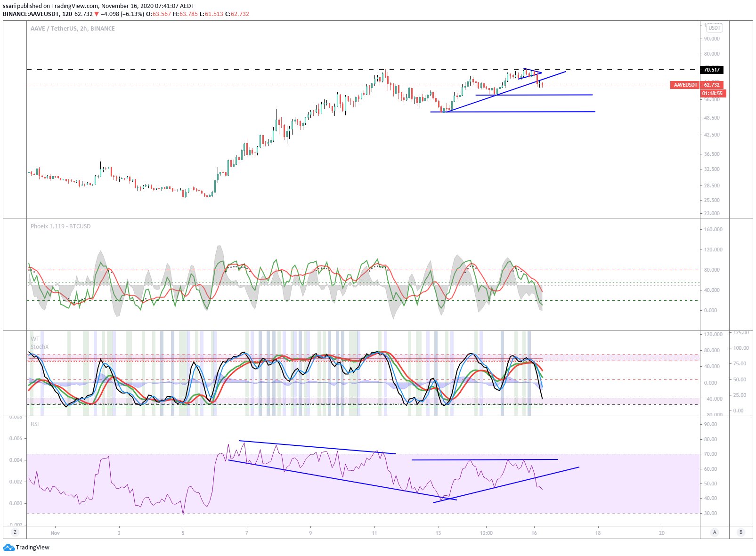
Task: Click the StochX indicator label
Action: click(x=40, y=347)
